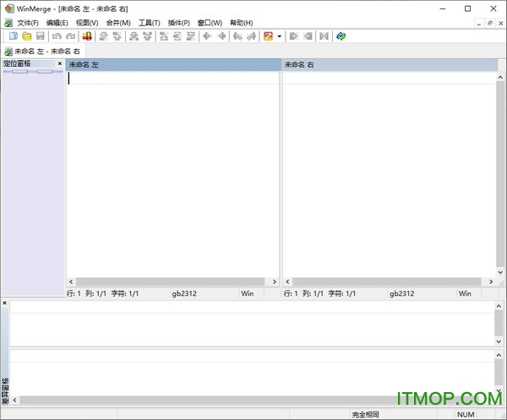Image resolution: width=507 pixels, height=420 pixels.
Task: Click the Open folder toolbar icon
Action: [x=27, y=36]
